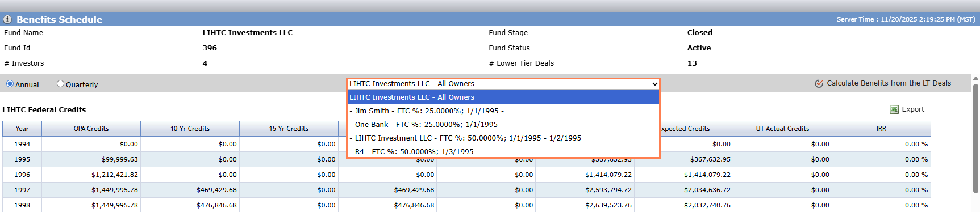Screen dimensions: 980x212
Task: Click the UT Actual Credits column header
Action: (782, 129)
